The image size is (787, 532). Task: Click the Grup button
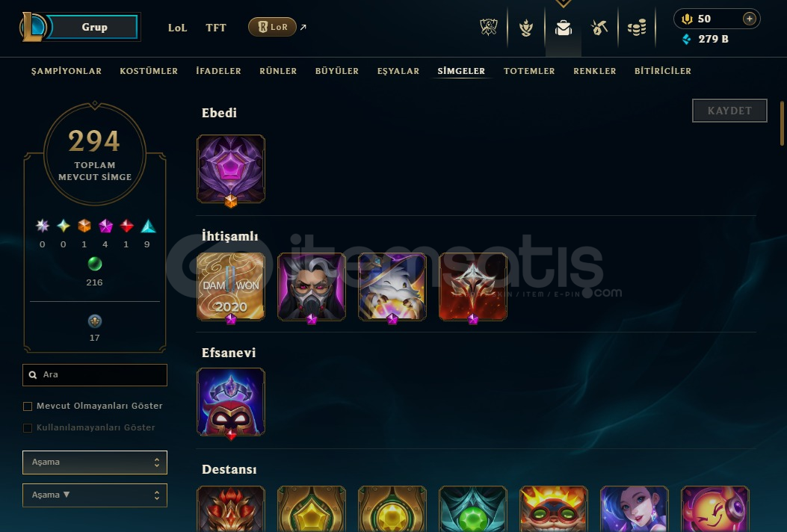pyautogui.click(x=93, y=27)
